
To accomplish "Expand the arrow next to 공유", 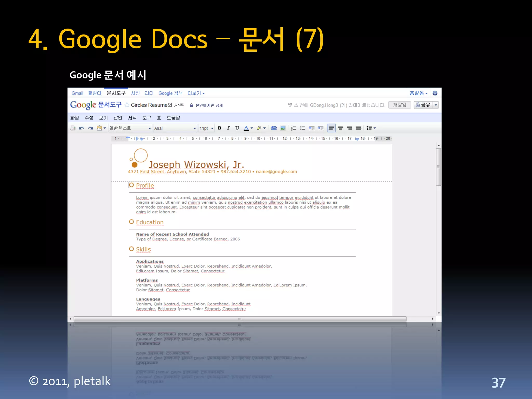I will click(x=436, y=105).
